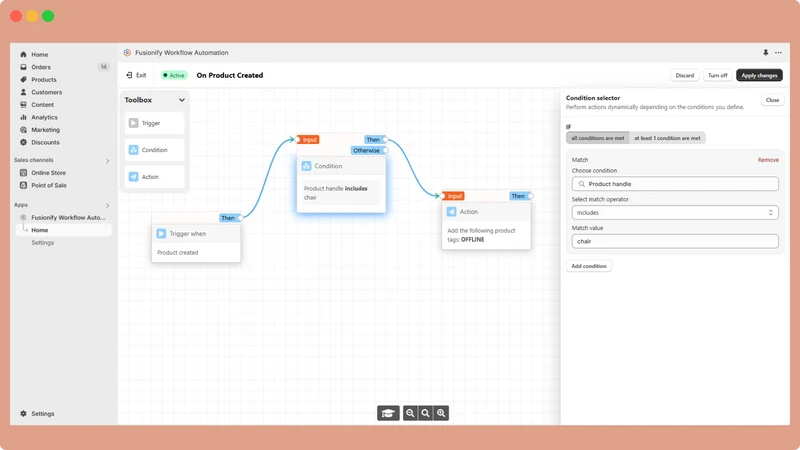Click the Condition node's Otherwise output

pos(369,151)
